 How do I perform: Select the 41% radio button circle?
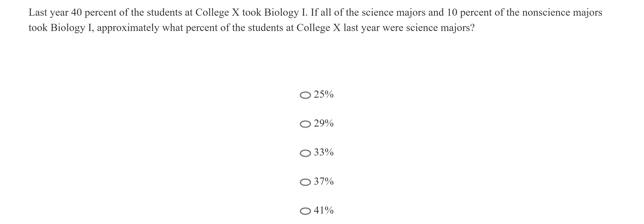[x=305, y=211]
